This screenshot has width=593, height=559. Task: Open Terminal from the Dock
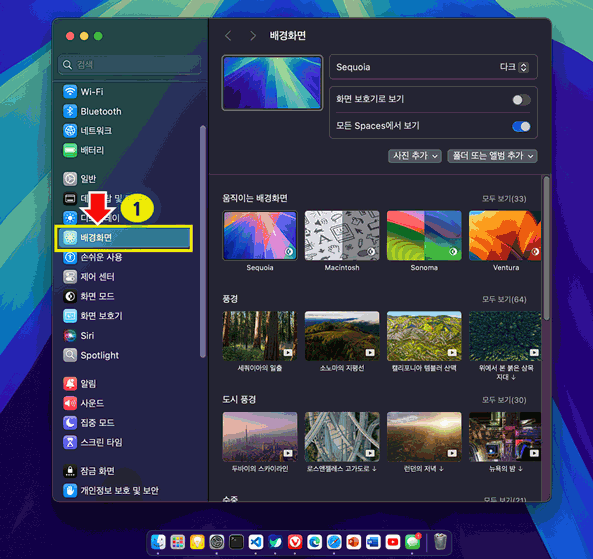point(236,542)
